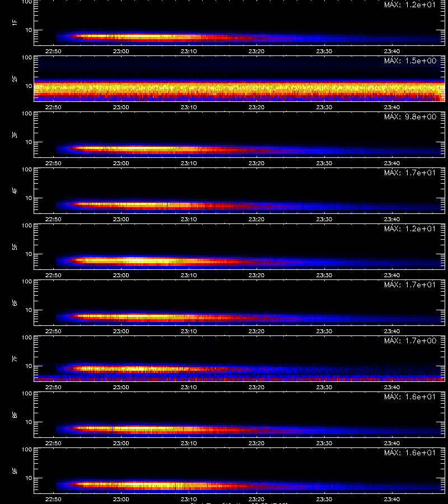The image size is (448, 504).
Task: Click 23:10 time label under 5F panel
Action: (189, 275)
